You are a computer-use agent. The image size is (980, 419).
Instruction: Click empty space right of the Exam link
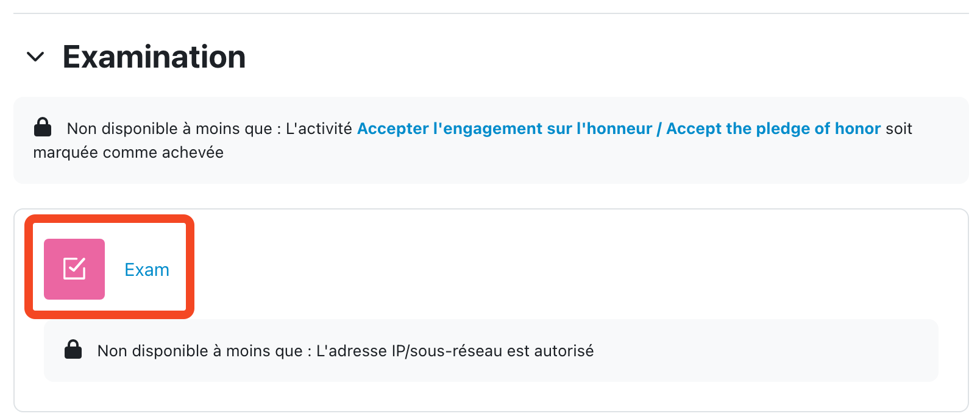click(x=549, y=270)
